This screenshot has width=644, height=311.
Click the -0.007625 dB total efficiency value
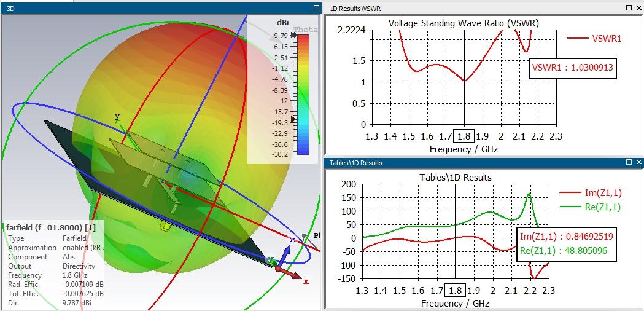[83, 294]
